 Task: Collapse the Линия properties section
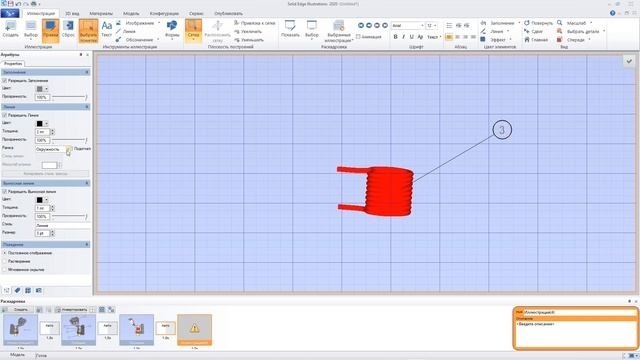(87, 107)
